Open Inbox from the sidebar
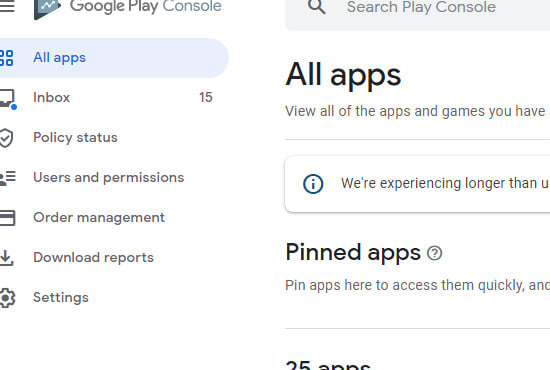 click(x=52, y=97)
